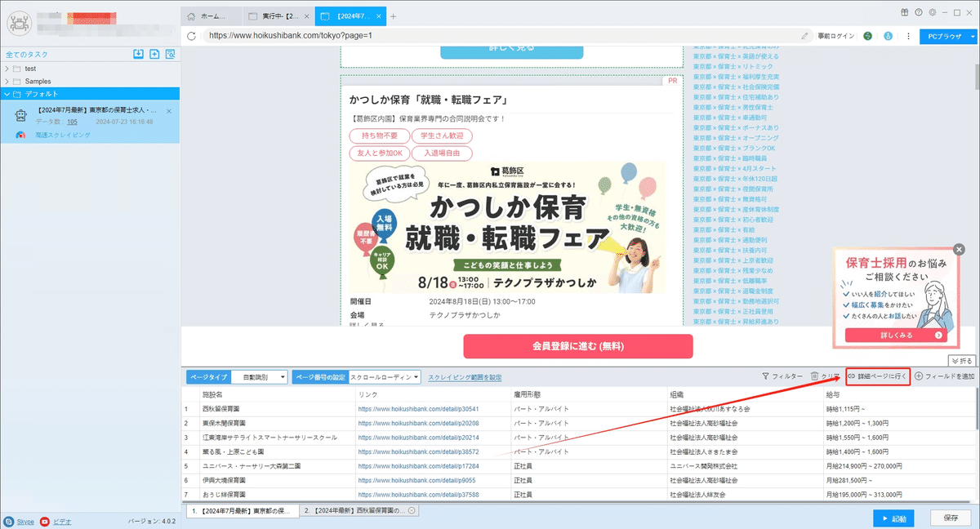980x529 pixels.
Task: Click the 入退場自由 tag
Action: [442, 153]
